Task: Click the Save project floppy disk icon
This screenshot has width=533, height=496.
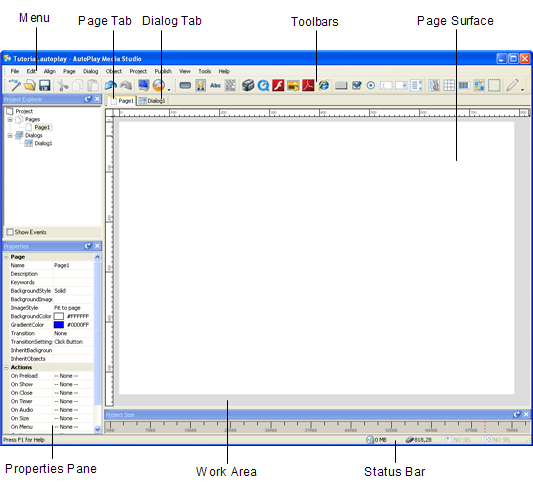Action: coord(45,85)
